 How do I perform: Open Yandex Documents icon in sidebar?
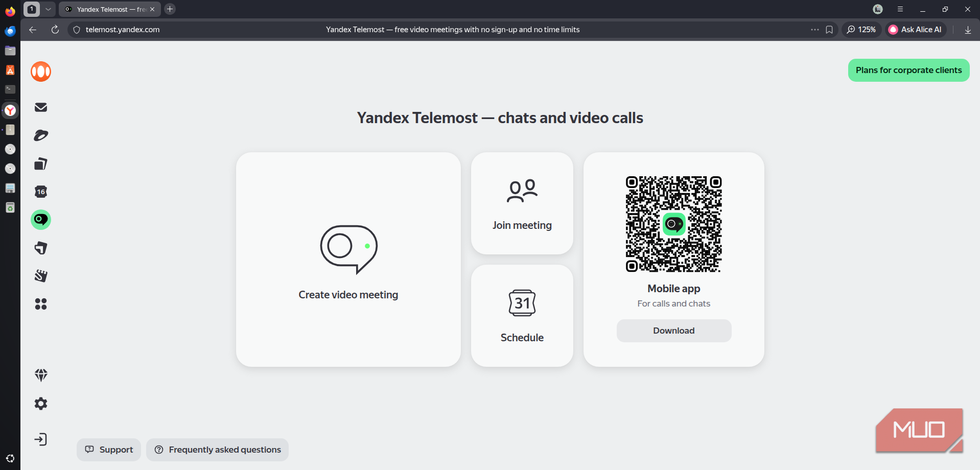coord(41,163)
